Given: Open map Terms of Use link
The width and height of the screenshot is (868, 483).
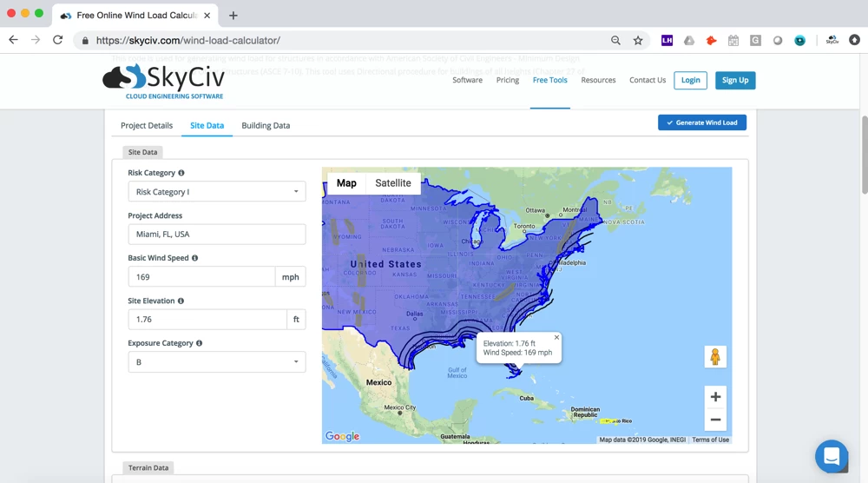Looking at the screenshot, I should coord(710,440).
